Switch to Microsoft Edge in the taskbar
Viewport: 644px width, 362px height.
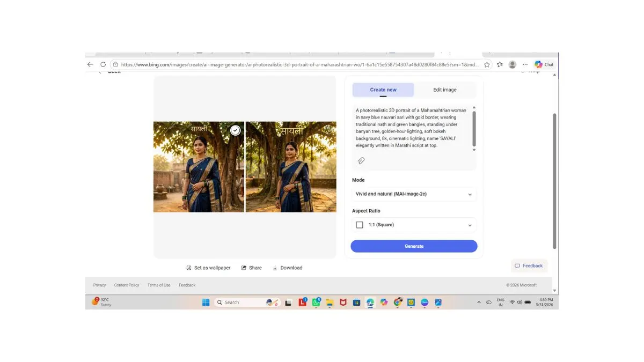click(x=370, y=302)
